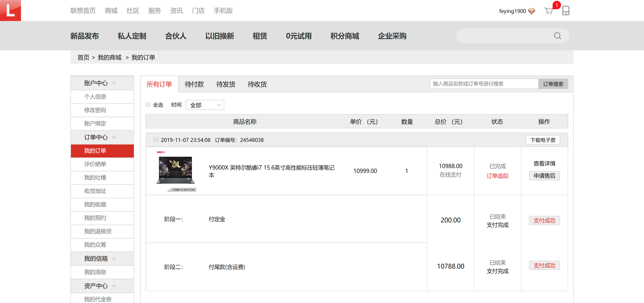Open 新品发布 in main navigation

click(x=85, y=36)
